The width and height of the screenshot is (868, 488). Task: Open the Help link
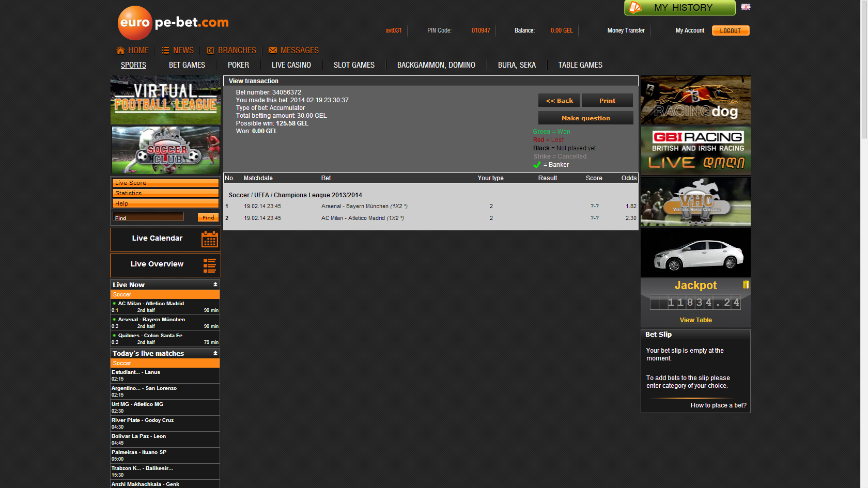[x=165, y=203]
